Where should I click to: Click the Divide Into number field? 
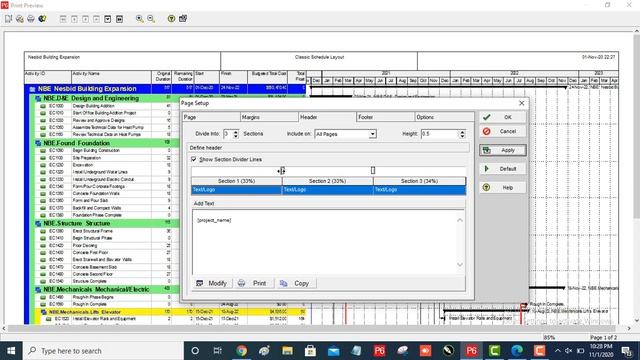click(228, 134)
